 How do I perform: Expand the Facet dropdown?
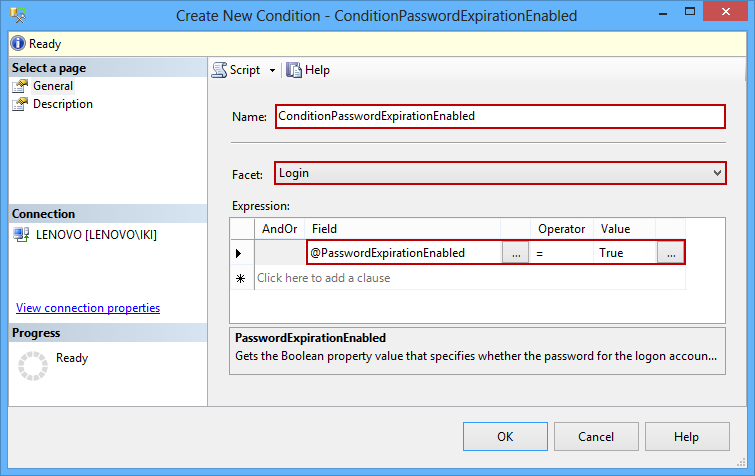(716, 174)
